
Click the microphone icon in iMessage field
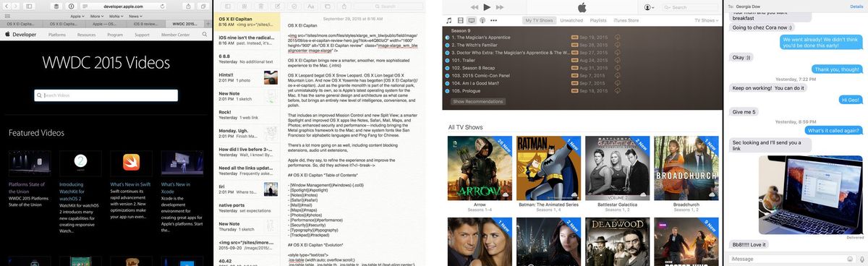click(861, 258)
